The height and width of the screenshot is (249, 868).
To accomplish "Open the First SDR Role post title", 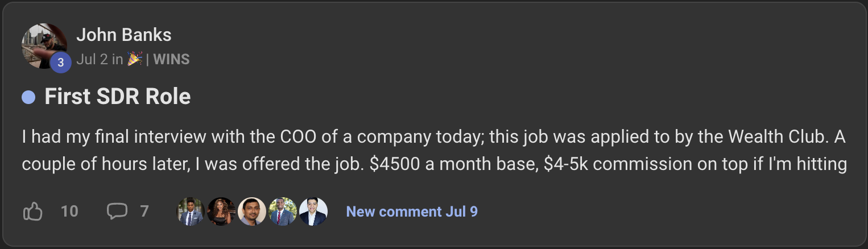I will pos(117,97).
